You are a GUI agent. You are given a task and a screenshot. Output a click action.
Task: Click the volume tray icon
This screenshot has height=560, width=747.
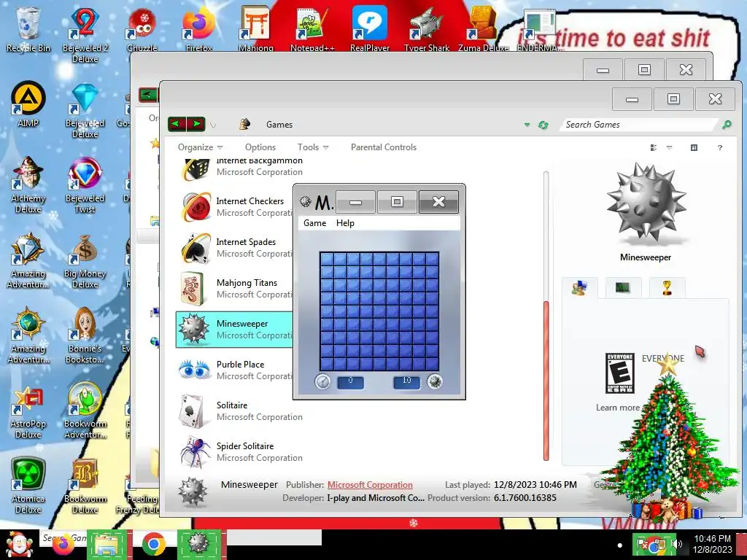[x=677, y=544]
